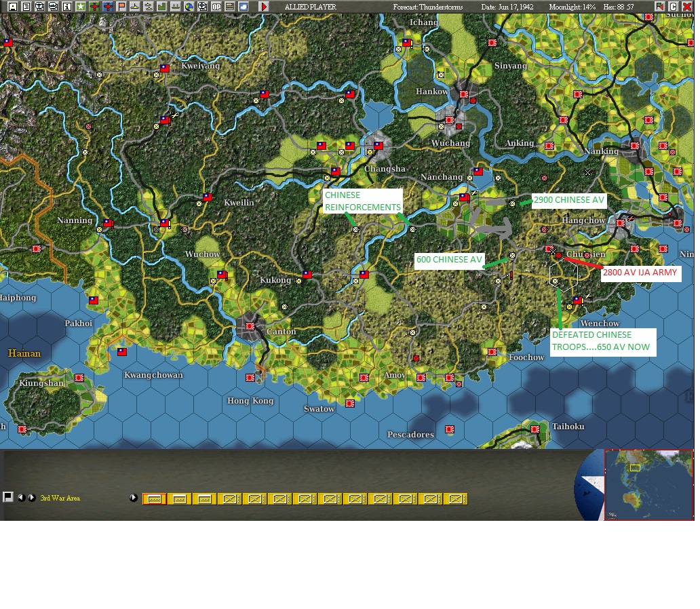This screenshot has height=609, width=700.
Task: Click the 'Hex: 88 57' coordinate readout
Action: (x=619, y=7)
